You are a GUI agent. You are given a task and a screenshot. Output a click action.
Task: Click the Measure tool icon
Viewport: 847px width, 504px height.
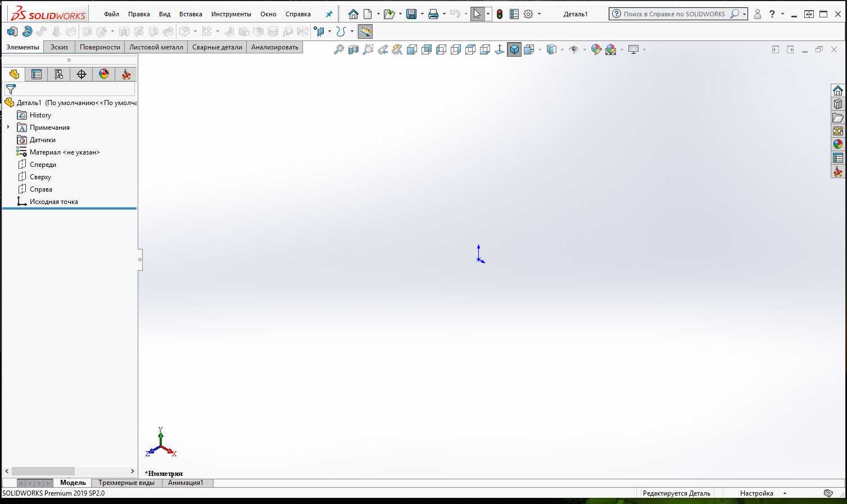[365, 31]
